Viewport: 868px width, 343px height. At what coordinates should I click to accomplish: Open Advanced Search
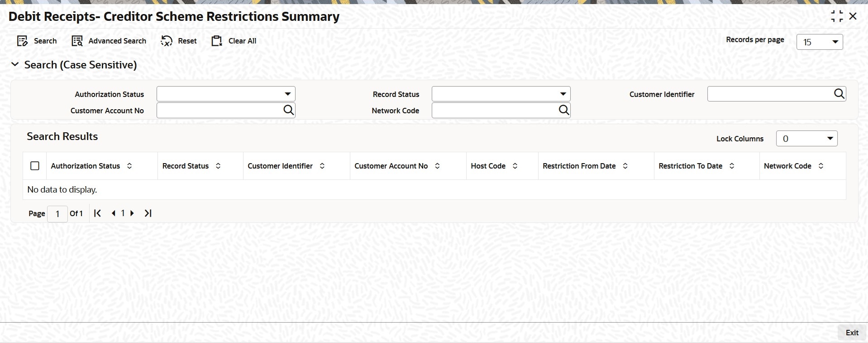109,41
